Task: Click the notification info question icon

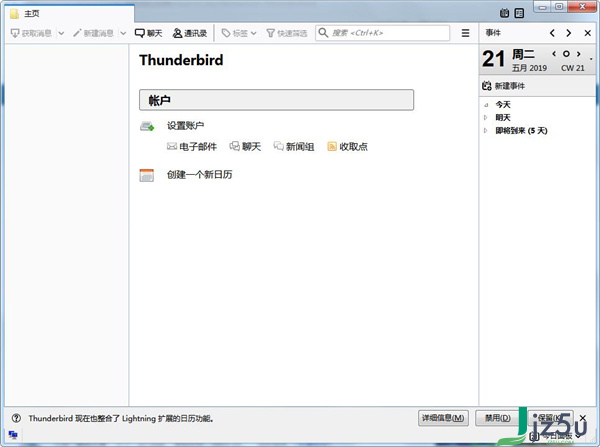Action: pyautogui.click(x=16, y=418)
